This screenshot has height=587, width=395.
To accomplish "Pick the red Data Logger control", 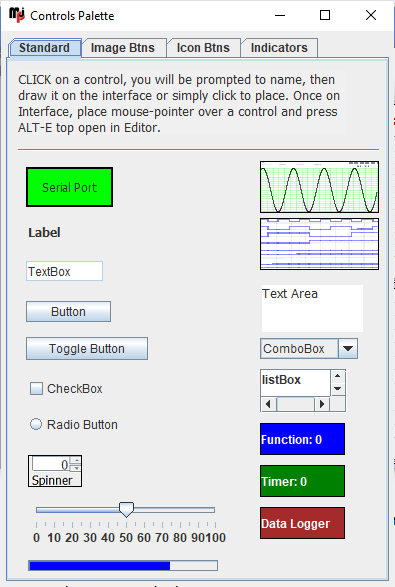I will [302, 523].
